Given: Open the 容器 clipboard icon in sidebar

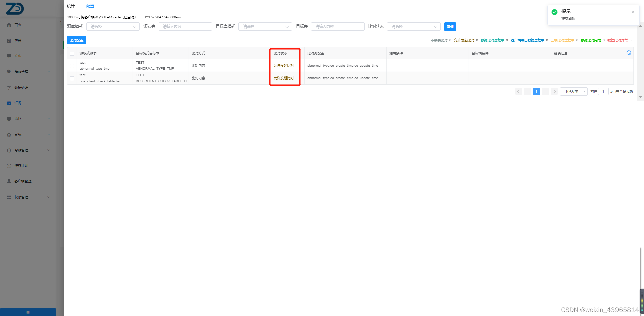Looking at the screenshot, I should 9,41.
